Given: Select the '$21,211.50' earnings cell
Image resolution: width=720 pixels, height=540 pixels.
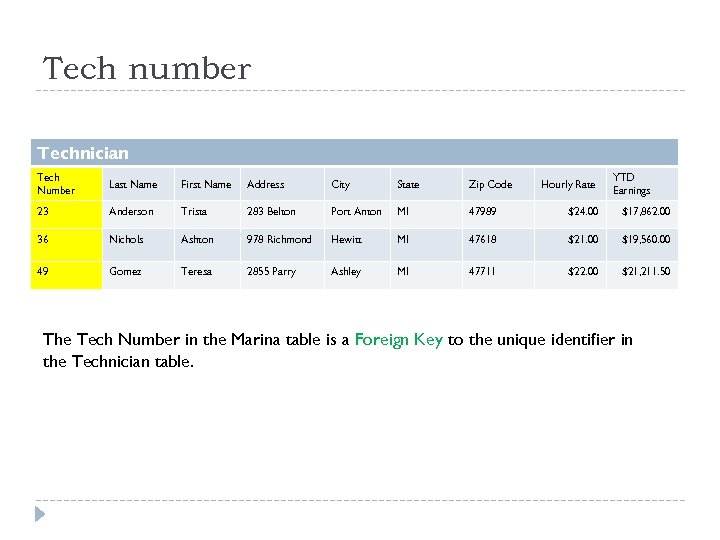Looking at the screenshot, I should tap(645, 271).
